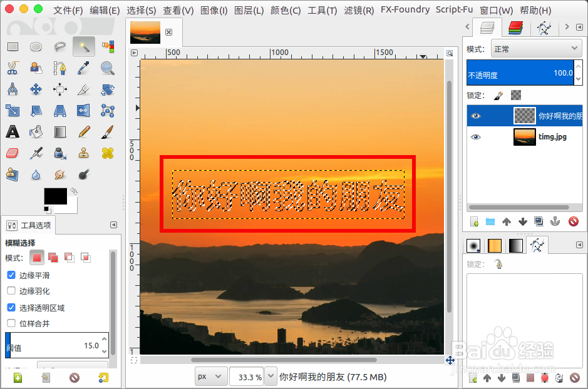Select the Cage Transform tool

(x=108, y=111)
